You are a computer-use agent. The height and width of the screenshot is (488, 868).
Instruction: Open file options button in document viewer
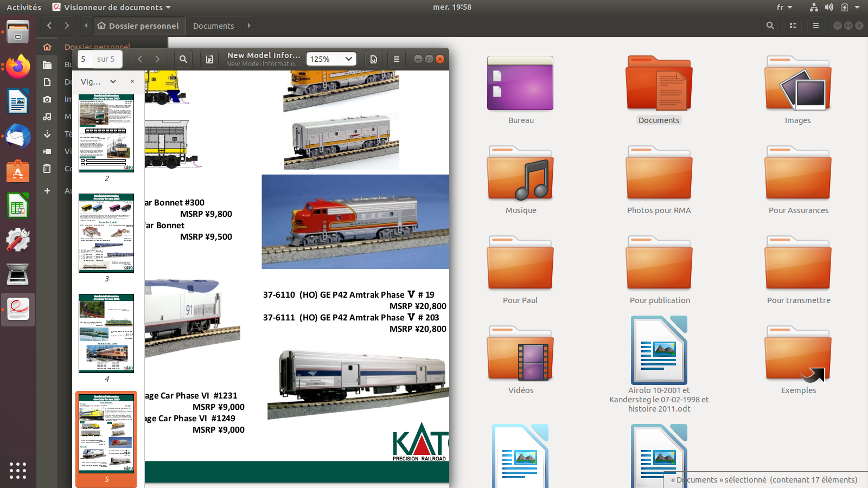click(x=374, y=59)
